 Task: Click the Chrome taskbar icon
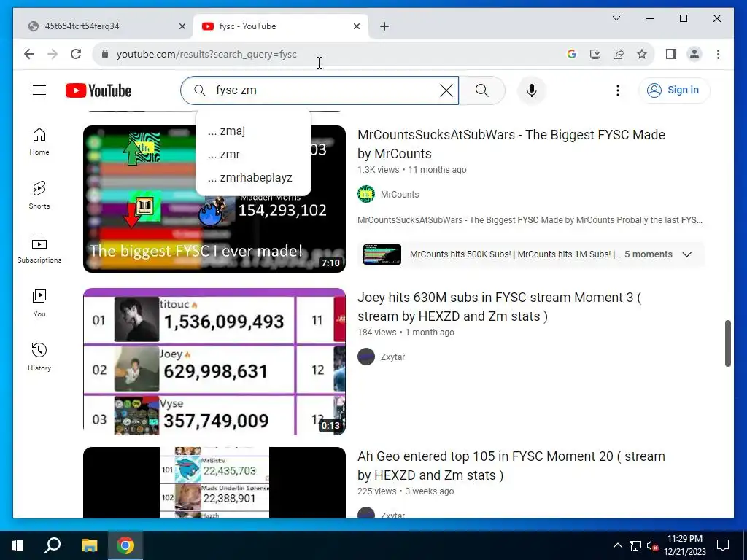(x=125, y=545)
